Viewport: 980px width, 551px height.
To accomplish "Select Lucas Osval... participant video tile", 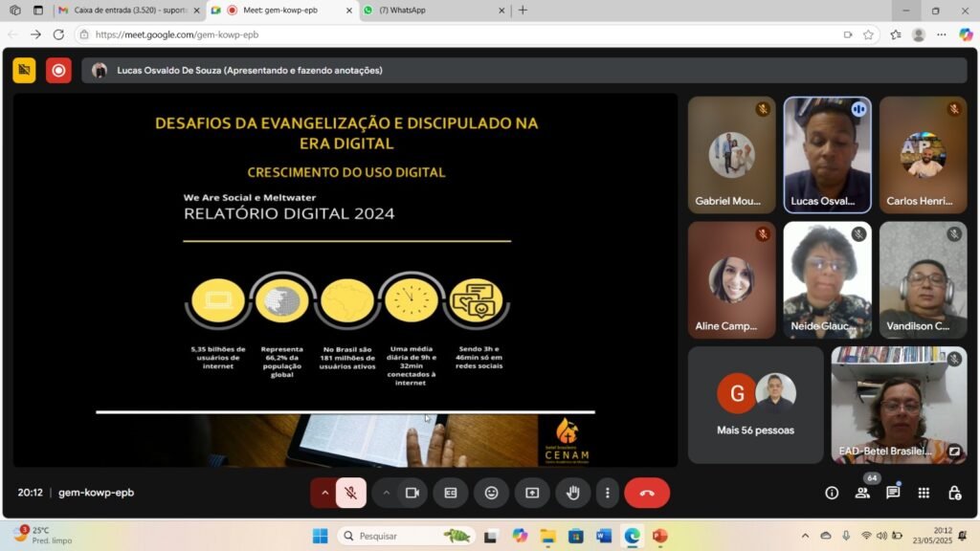I will click(x=828, y=155).
